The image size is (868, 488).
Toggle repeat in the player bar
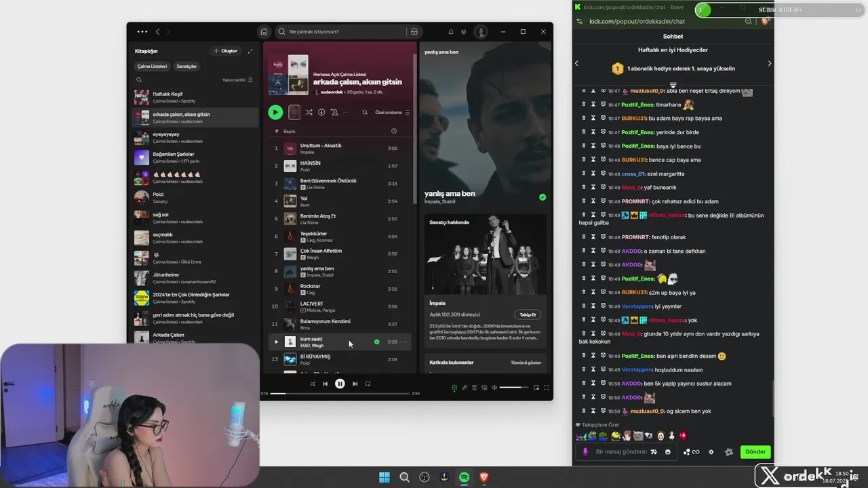pyautogui.click(x=368, y=384)
